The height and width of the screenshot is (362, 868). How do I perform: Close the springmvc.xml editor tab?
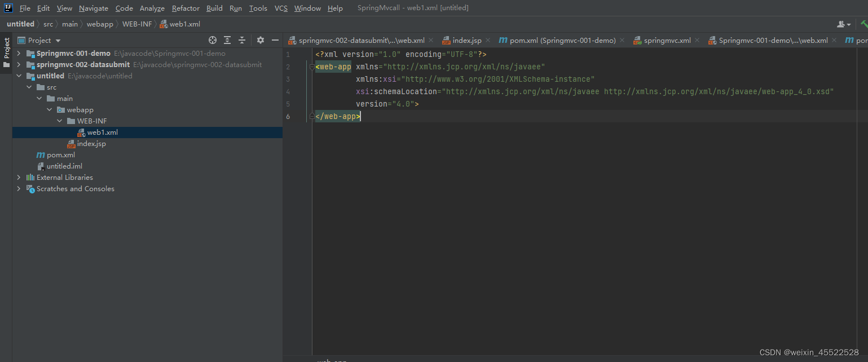[697, 41]
